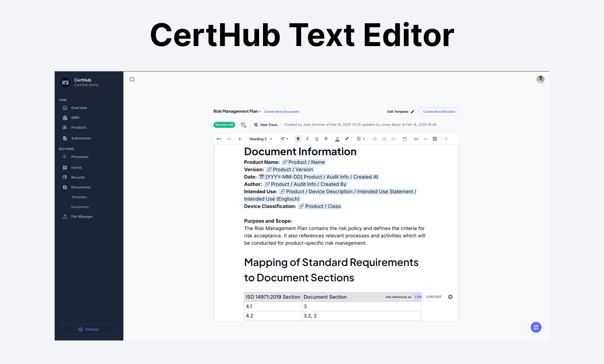The height and width of the screenshot is (364, 604).
Task: Open the user avatar in the top right
Action: (540, 79)
